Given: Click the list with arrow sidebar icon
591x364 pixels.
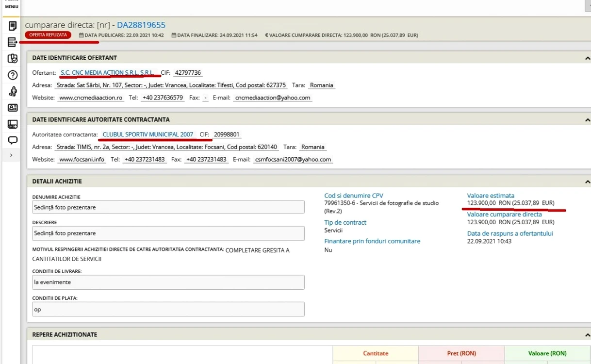Looking at the screenshot, I should pos(13,42).
